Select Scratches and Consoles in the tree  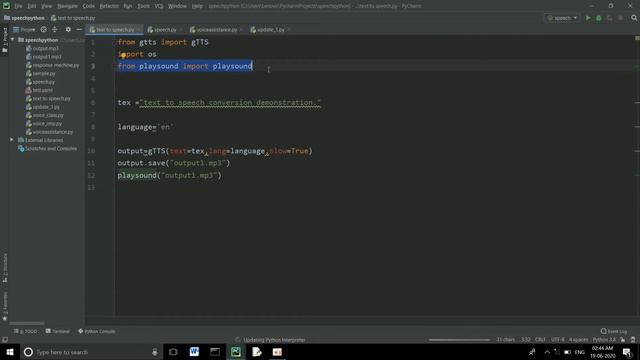point(47,149)
